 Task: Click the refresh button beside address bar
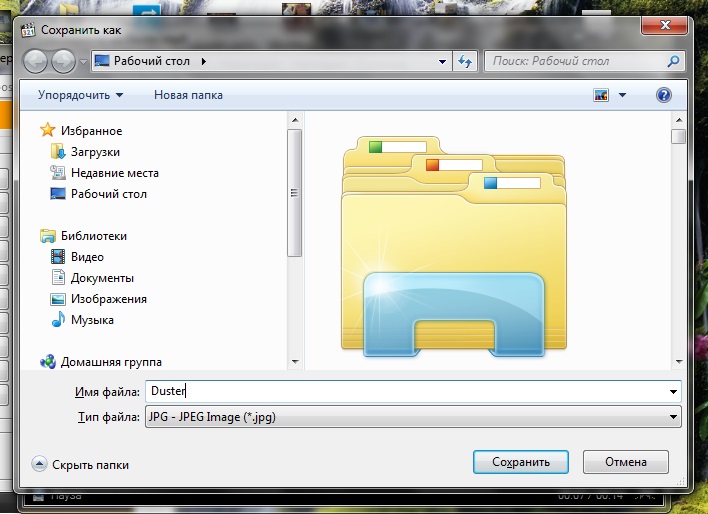(x=465, y=61)
